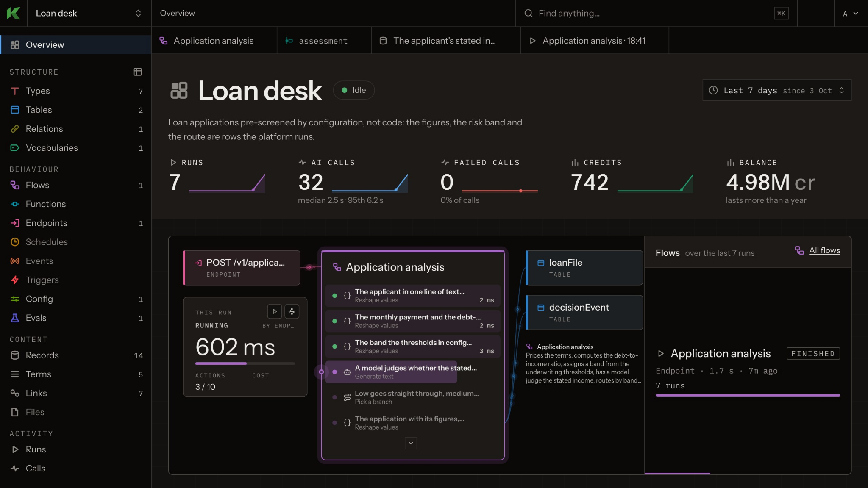Screen dimensions: 868x488
Task: Open Events in the sidebar
Action: pyautogui.click(x=76, y=261)
